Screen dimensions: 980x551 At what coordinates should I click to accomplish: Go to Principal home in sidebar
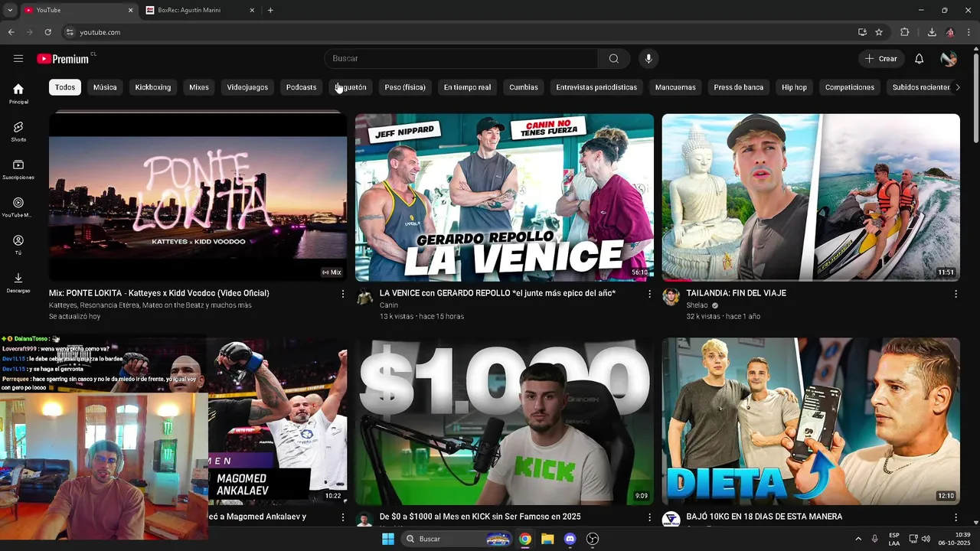(x=18, y=93)
